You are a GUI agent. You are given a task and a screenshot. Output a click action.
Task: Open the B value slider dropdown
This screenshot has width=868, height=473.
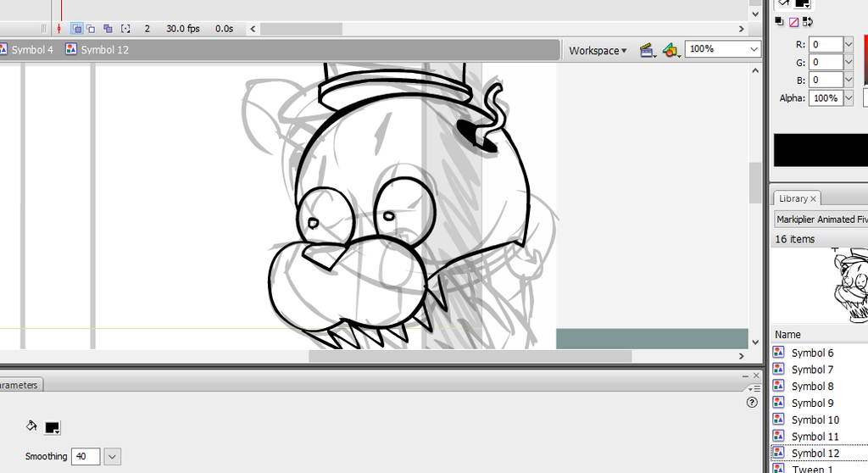click(x=848, y=80)
